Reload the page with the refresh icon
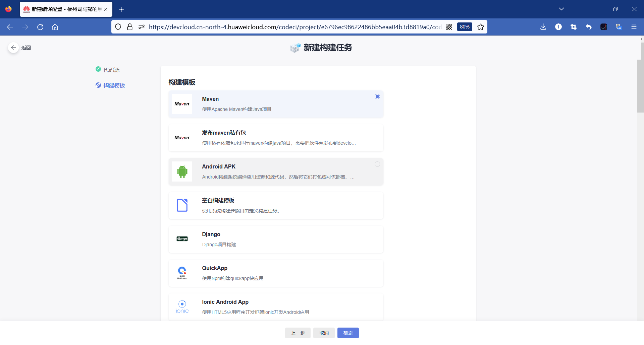Viewport: 644px width, 345px height. click(40, 27)
